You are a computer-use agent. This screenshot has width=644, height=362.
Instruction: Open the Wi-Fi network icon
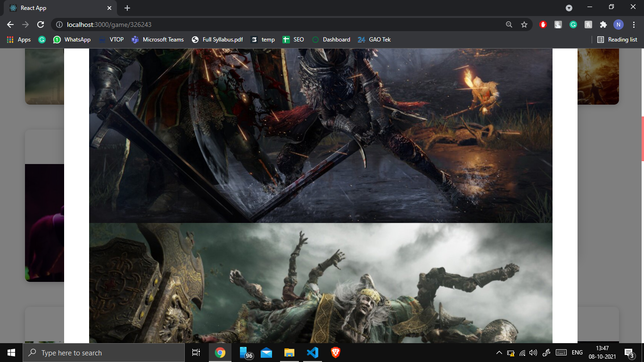(522, 353)
